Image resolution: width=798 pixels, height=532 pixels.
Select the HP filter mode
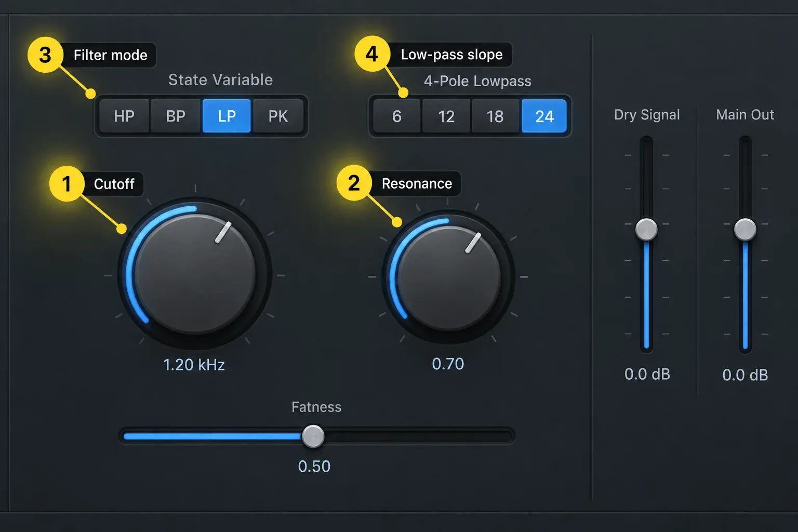(124, 116)
